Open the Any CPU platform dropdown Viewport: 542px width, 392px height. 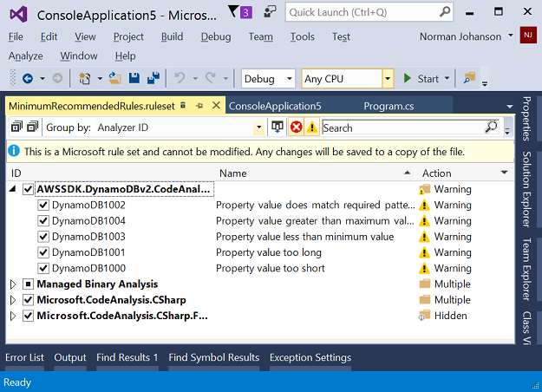(x=388, y=78)
